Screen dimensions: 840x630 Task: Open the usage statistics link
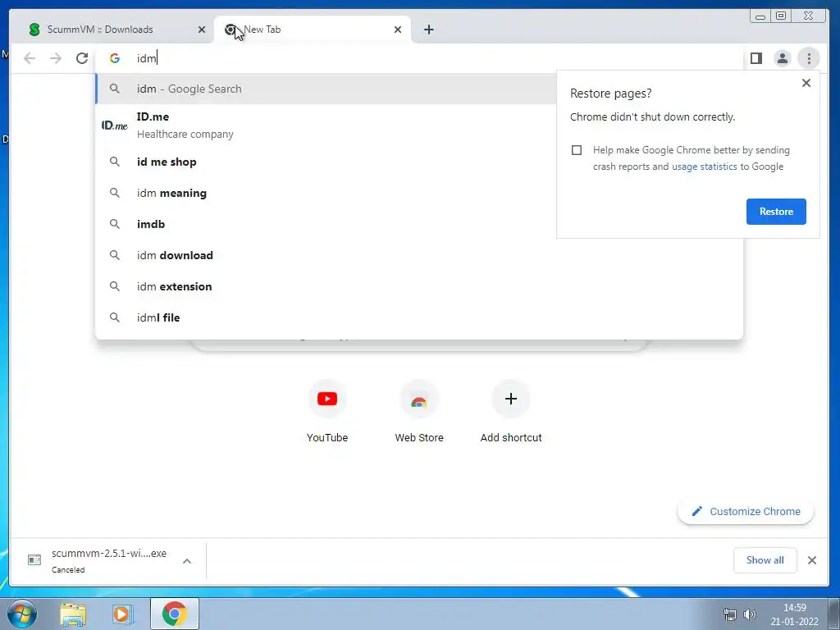[704, 167]
